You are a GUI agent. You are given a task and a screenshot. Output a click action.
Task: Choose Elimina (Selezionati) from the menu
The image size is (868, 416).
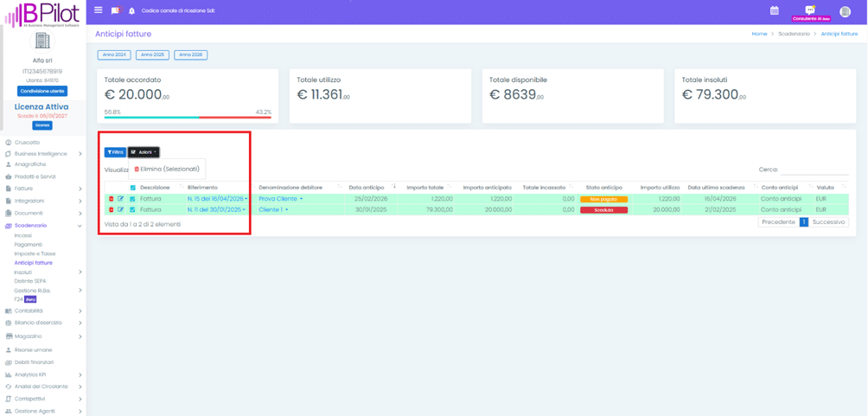coord(167,170)
